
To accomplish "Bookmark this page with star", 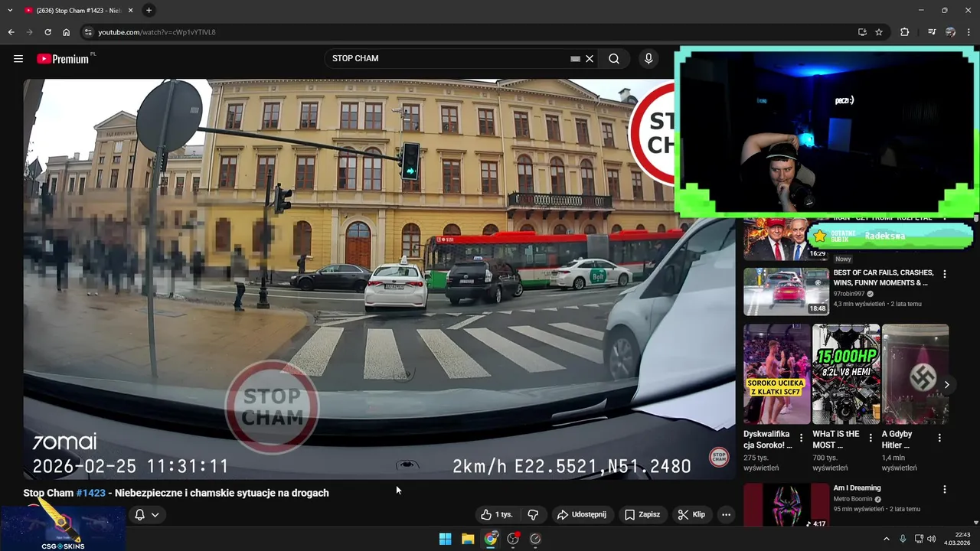I will (x=879, y=32).
